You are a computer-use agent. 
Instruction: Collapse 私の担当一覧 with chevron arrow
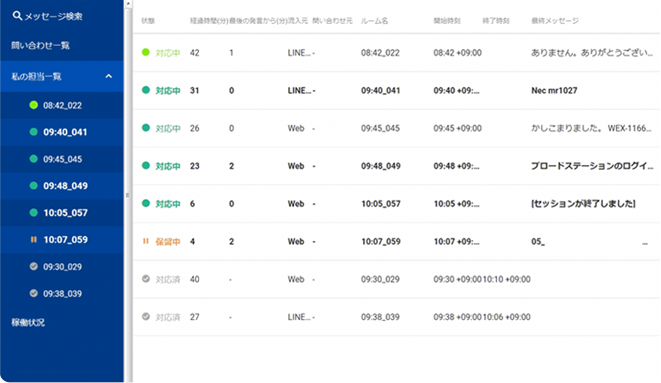109,76
